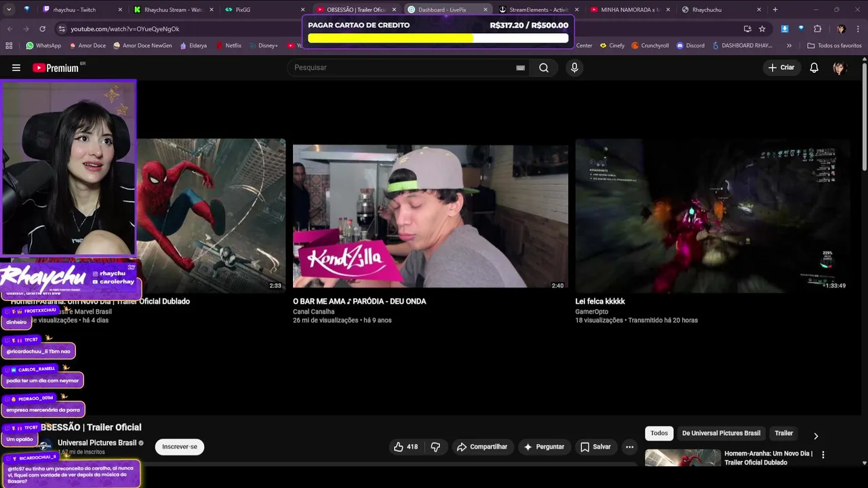This screenshot has height=488, width=868.
Task: Click the page vertical scrollbar
Action: 864,115
